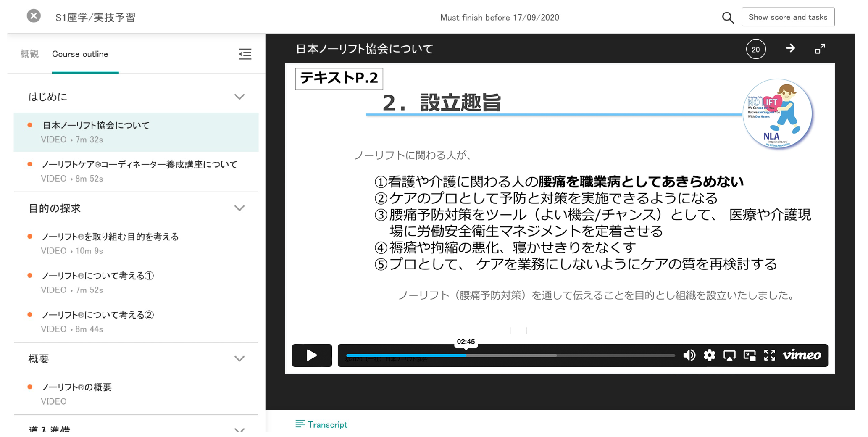
Task: Open lesson ノーリフト®を取り組む目的を考える
Action: tap(136, 243)
